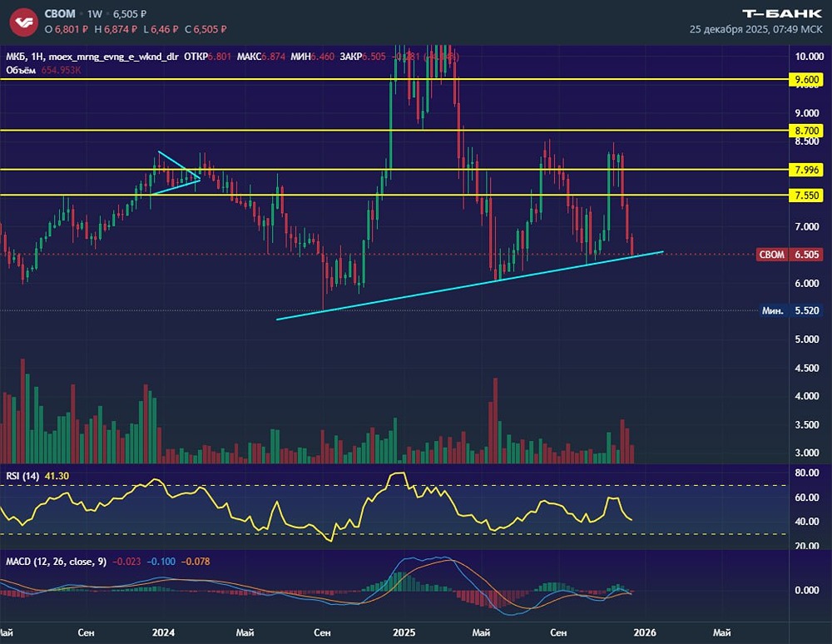Click the 25 декабря 2025 timestamp
Viewport: 832px width, 644px height.
coord(756,29)
